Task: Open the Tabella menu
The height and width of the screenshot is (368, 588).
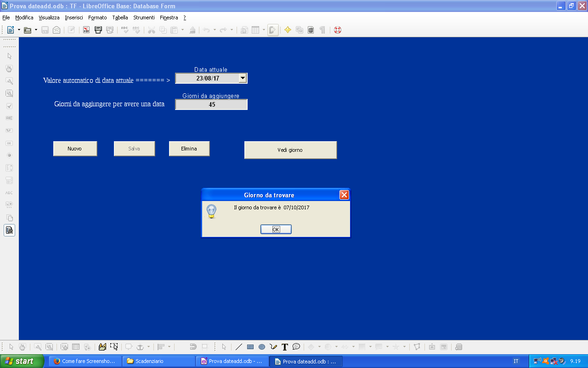Action: [120, 17]
